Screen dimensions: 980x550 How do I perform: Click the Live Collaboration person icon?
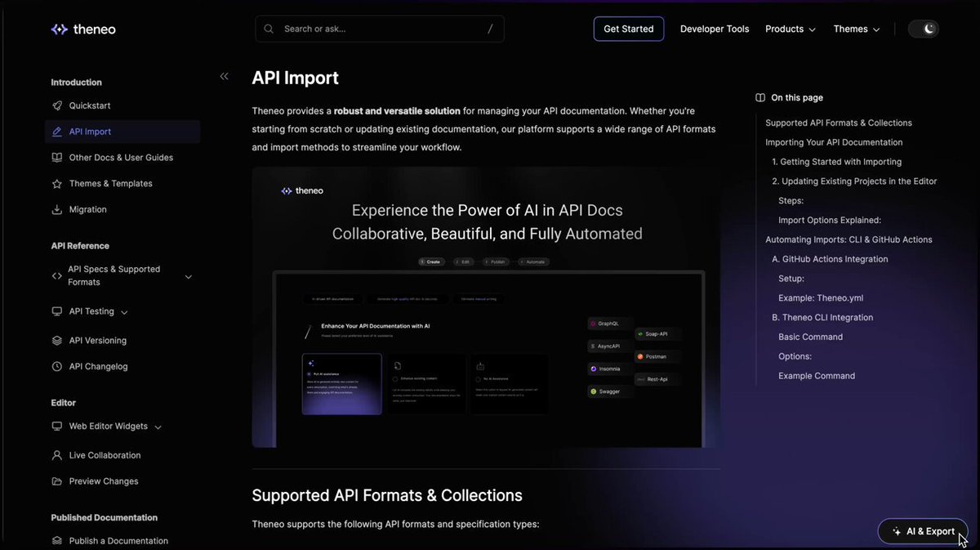click(x=57, y=455)
